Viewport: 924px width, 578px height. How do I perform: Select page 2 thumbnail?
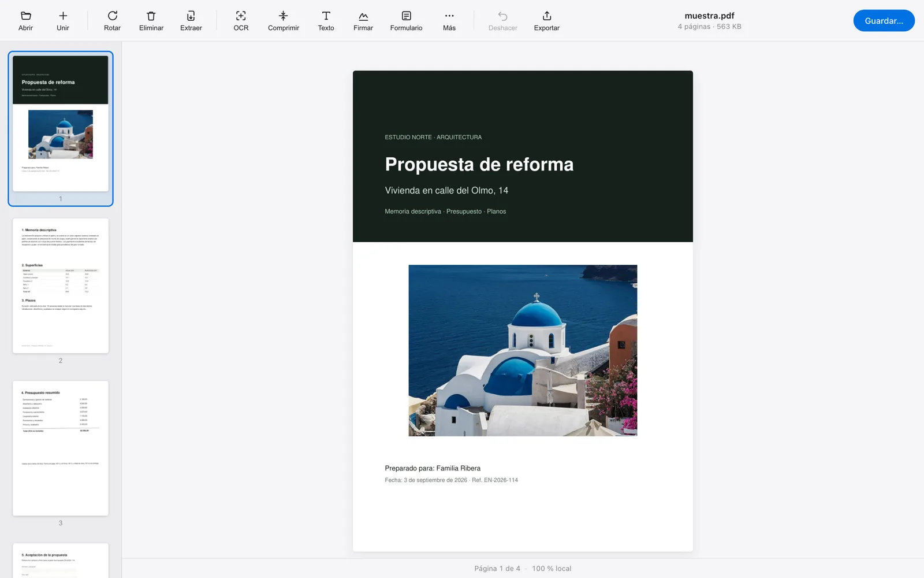tap(61, 286)
